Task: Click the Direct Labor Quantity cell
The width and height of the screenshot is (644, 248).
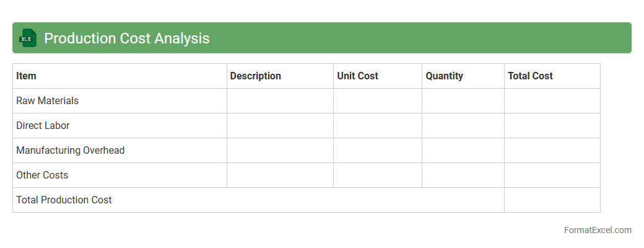Action: click(463, 125)
